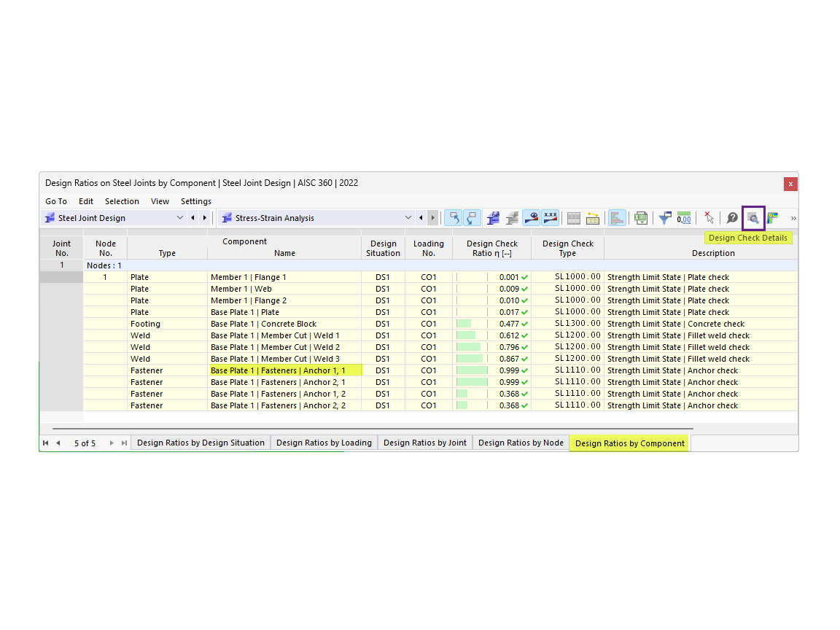This screenshot has width=840, height=630.
Task: Click the gray table grid icon
Action: (x=574, y=218)
